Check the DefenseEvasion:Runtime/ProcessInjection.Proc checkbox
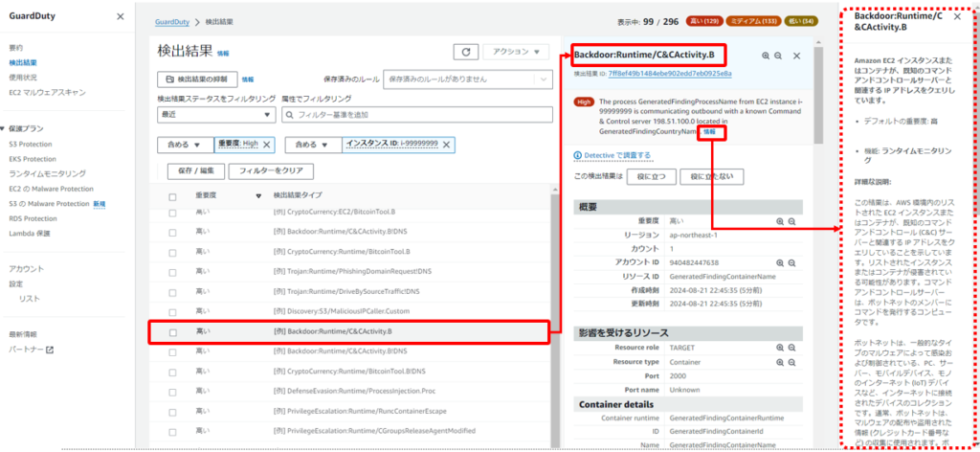 [x=172, y=392]
